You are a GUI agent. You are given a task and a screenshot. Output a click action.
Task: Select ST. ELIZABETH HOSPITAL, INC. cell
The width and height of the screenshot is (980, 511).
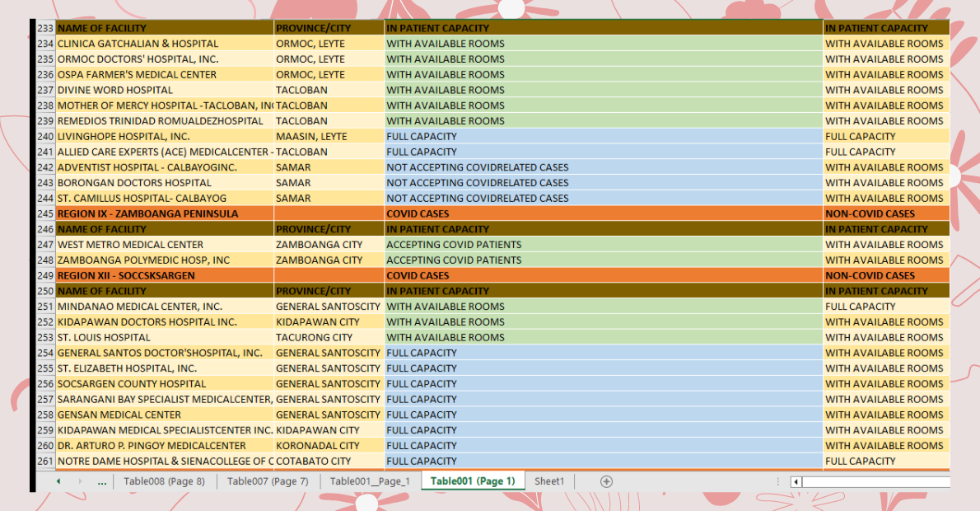click(x=165, y=368)
